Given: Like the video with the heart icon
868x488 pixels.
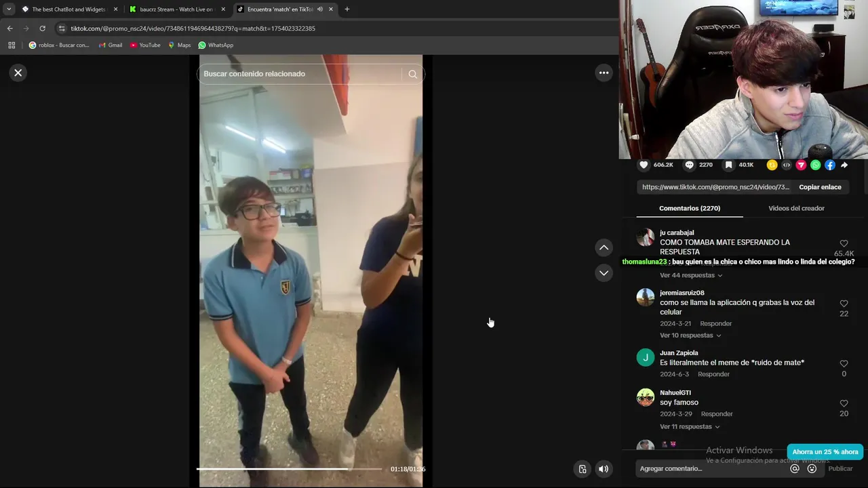Looking at the screenshot, I should pos(644,165).
